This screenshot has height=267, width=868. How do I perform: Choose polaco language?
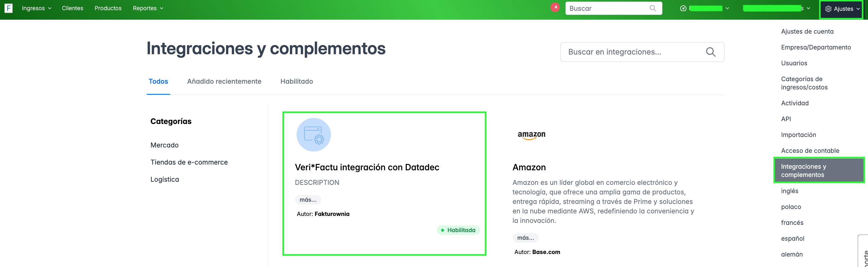click(791, 207)
